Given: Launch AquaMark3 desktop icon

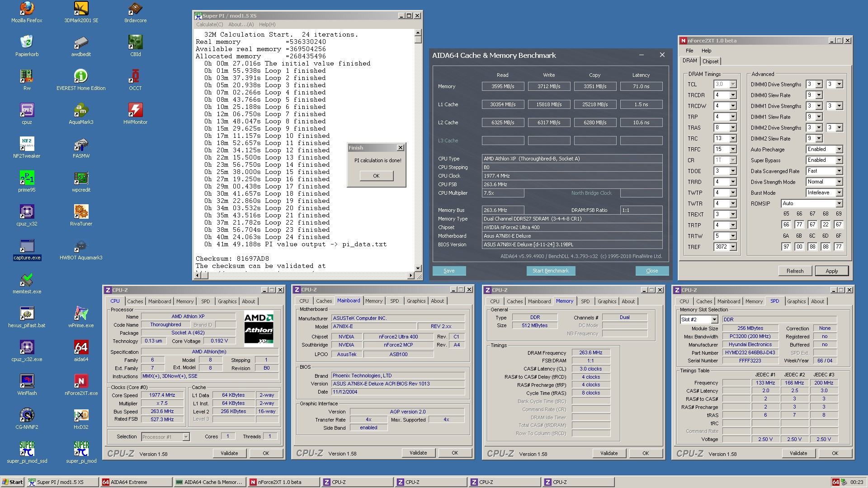Looking at the screenshot, I should [x=81, y=113].
